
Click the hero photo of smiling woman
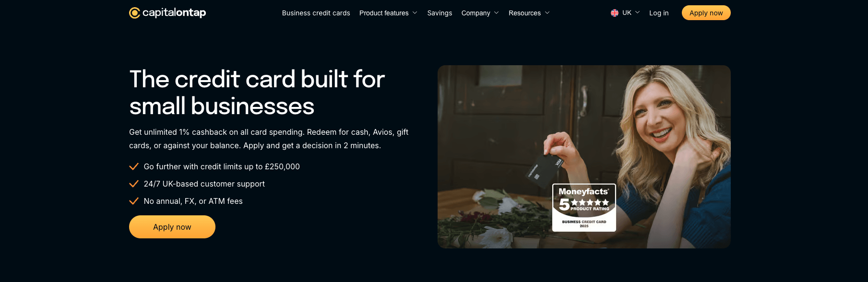(x=584, y=157)
